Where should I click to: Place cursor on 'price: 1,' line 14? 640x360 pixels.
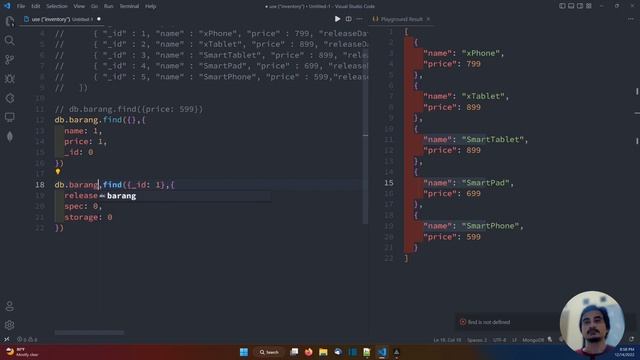click(x=85, y=142)
